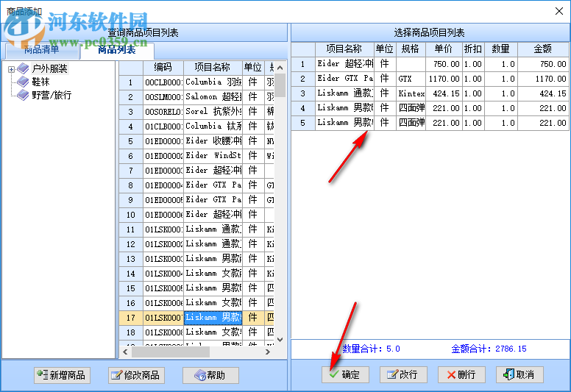The height and width of the screenshot is (392, 571).
Task: Click the 折扣 column header
Action: (x=472, y=49)
